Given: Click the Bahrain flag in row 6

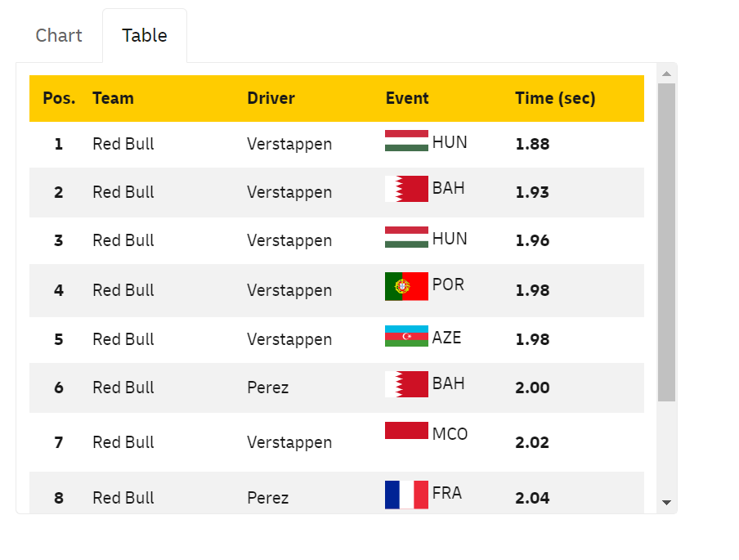Looking at the screenshot, I should (406, 384).
